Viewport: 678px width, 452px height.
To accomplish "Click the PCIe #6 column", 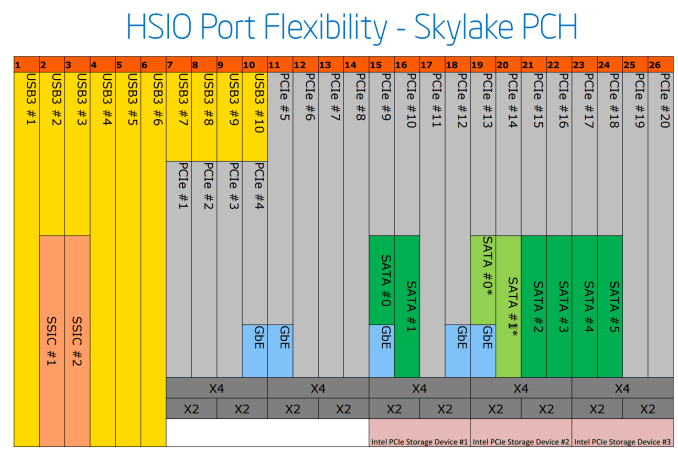I will point(306,224).
